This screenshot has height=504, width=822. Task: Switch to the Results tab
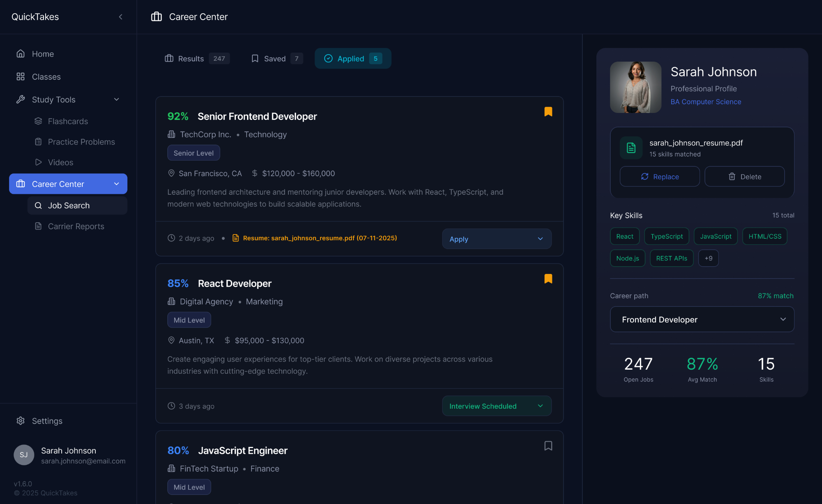click(x=197, y=58)
